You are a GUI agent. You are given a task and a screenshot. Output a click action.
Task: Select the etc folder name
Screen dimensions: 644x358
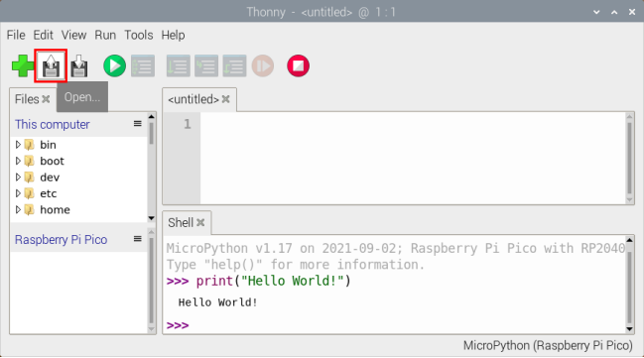click(x=48, y=193)
